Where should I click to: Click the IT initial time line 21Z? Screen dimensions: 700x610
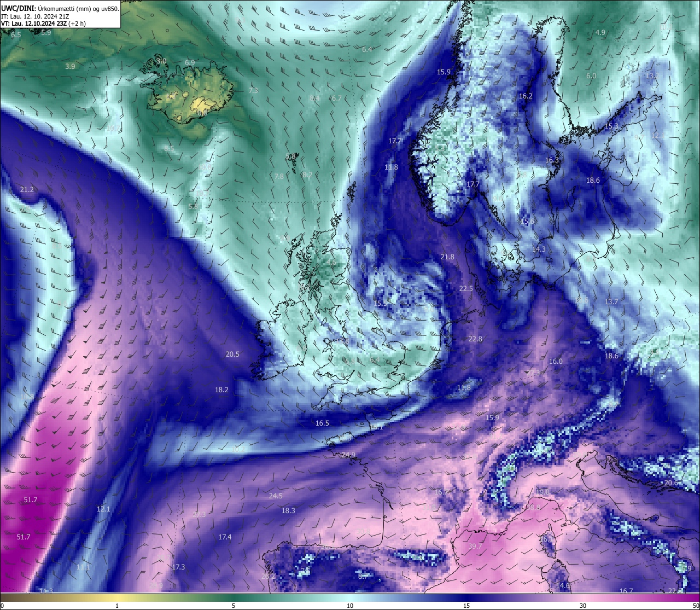pos(35,16)
